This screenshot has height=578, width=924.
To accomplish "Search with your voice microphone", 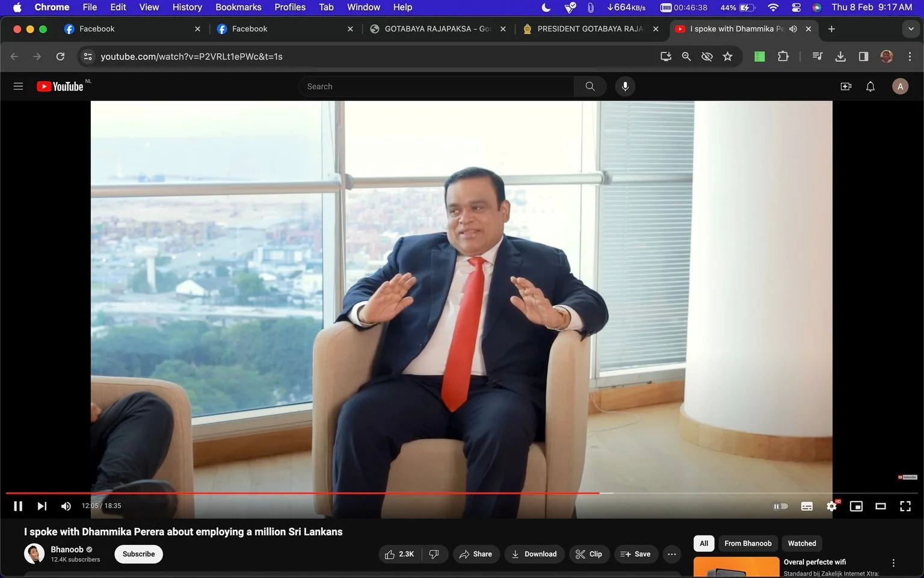I will (625, 87).
